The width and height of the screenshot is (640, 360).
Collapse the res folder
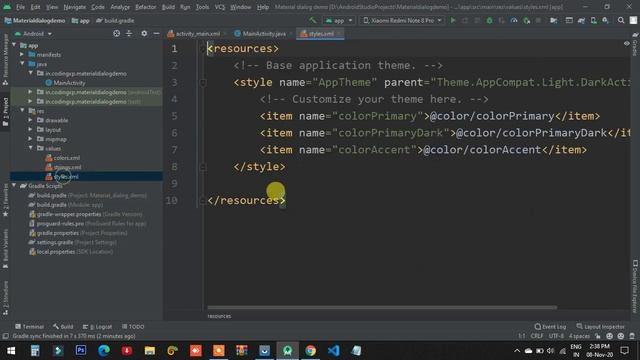pyautogui.click(x=22, y=111)
